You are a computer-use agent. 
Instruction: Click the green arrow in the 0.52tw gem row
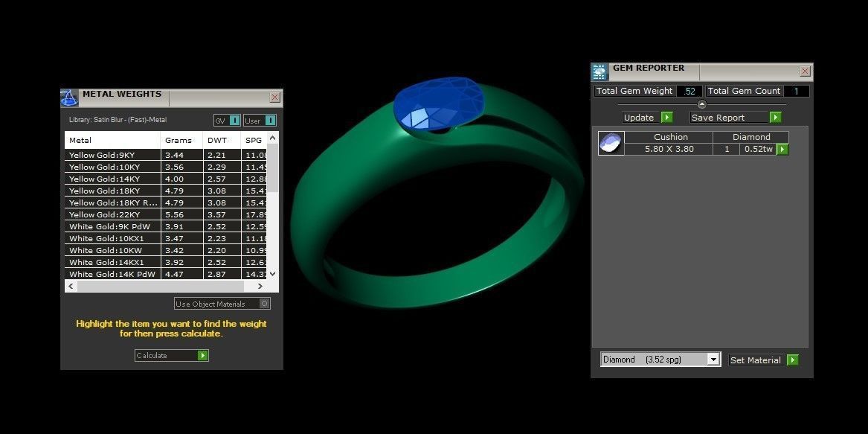(x=782, y=149)
